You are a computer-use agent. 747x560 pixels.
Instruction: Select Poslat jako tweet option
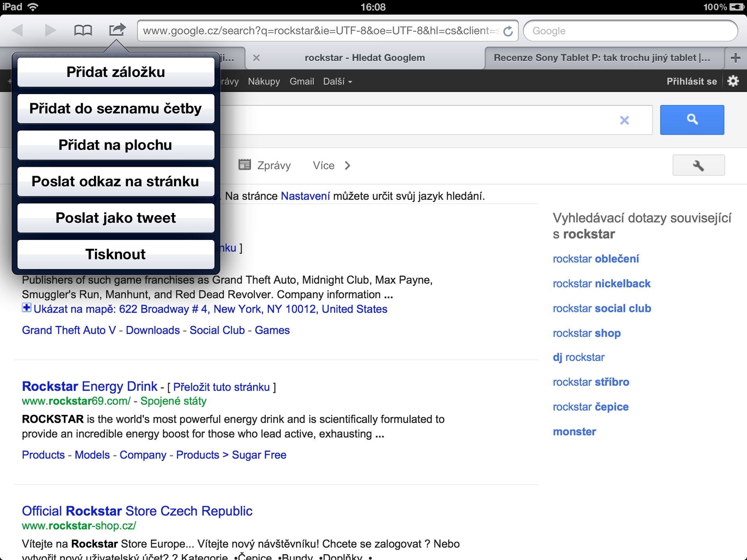[115, 218]
